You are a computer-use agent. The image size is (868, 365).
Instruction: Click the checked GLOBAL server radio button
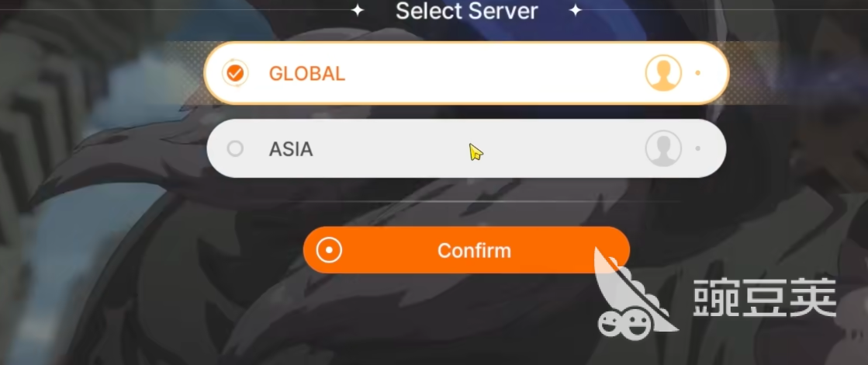[x=235, y=73]
